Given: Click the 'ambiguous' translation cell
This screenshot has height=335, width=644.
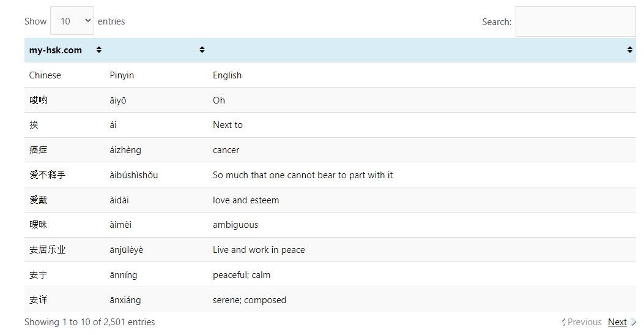Looking at the screenshot, I should pyautogui.click(x=235, y=225).
